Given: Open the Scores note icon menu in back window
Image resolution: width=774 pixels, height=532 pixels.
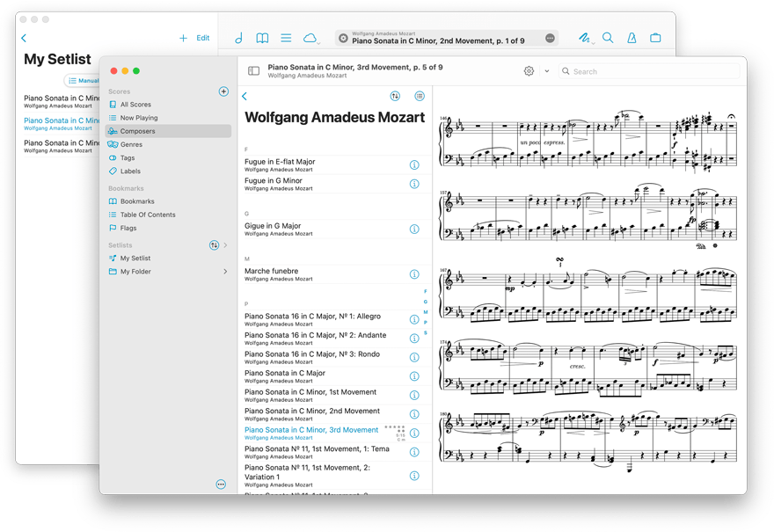Looking at the screenshot, I should [x=239, y=38].
